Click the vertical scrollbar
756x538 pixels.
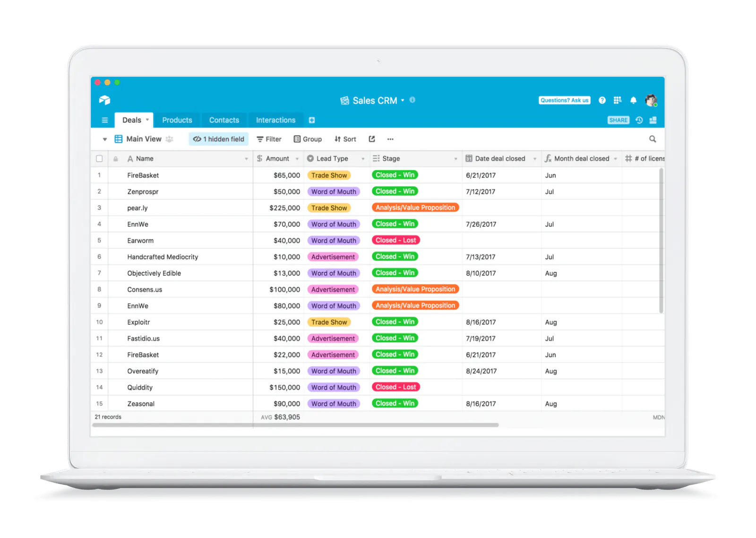coord(661,241)
